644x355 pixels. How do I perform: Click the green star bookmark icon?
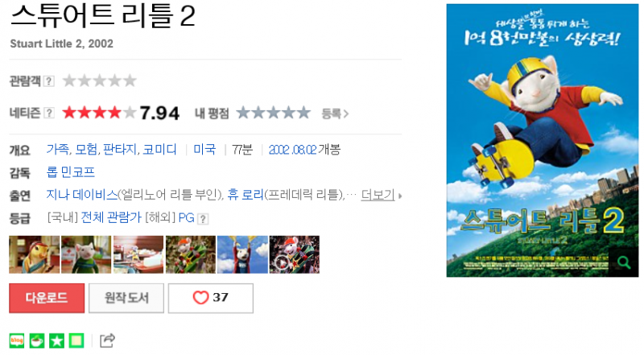[x=56, y=341]
